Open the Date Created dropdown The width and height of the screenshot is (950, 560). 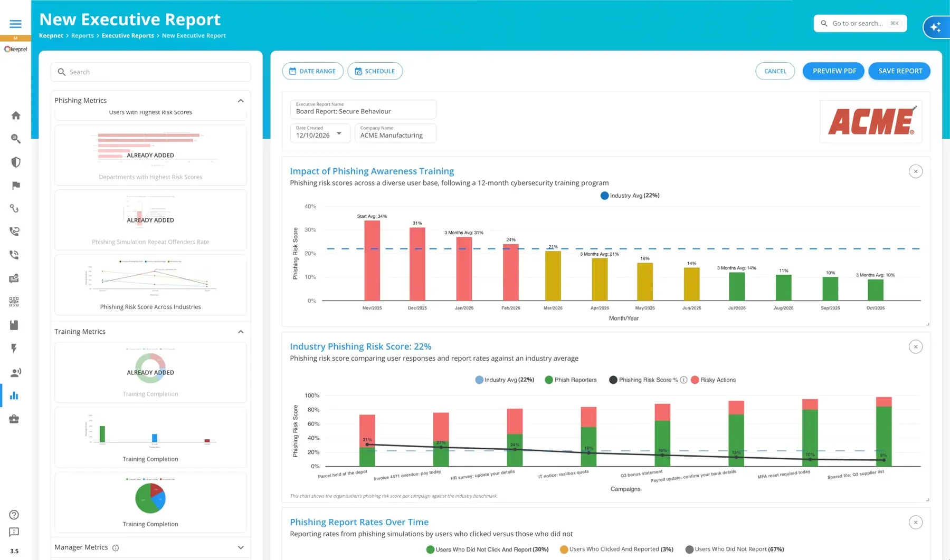pyautogui.click(x=320, y=133)
